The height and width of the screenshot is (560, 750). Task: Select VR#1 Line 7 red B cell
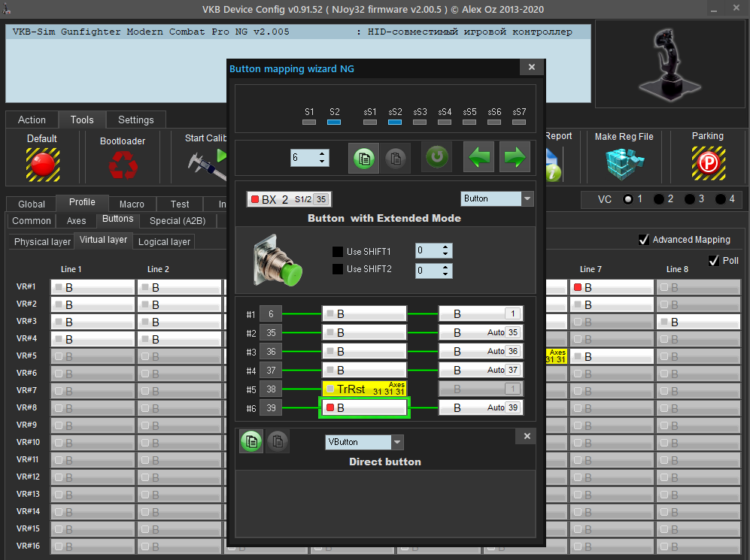tap(612, 287)
